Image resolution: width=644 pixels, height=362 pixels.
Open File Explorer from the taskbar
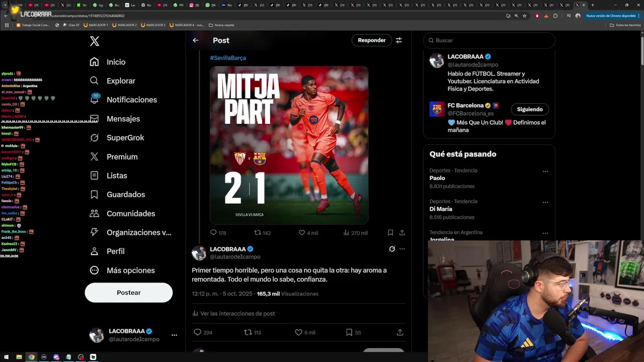pyautogui.click(x=19, y=357)
